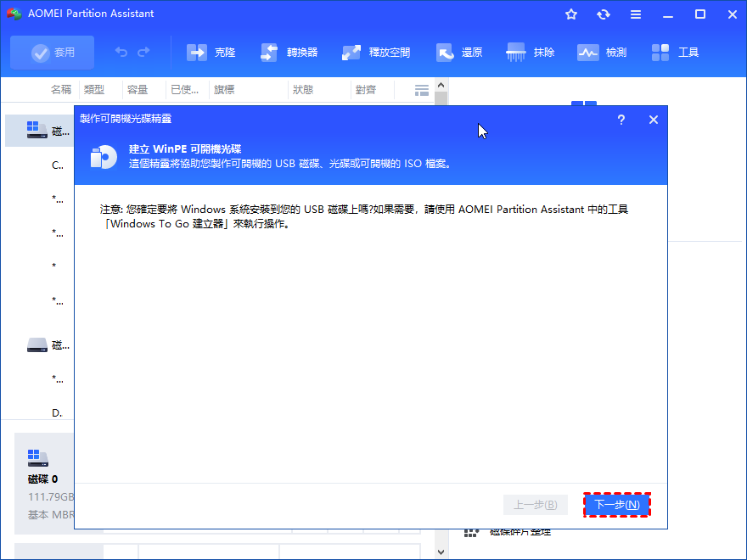Select the 磁碟 0 disk map block
Image resolution: width=747 pixels, height=560 pixels.
coord(44,484)
